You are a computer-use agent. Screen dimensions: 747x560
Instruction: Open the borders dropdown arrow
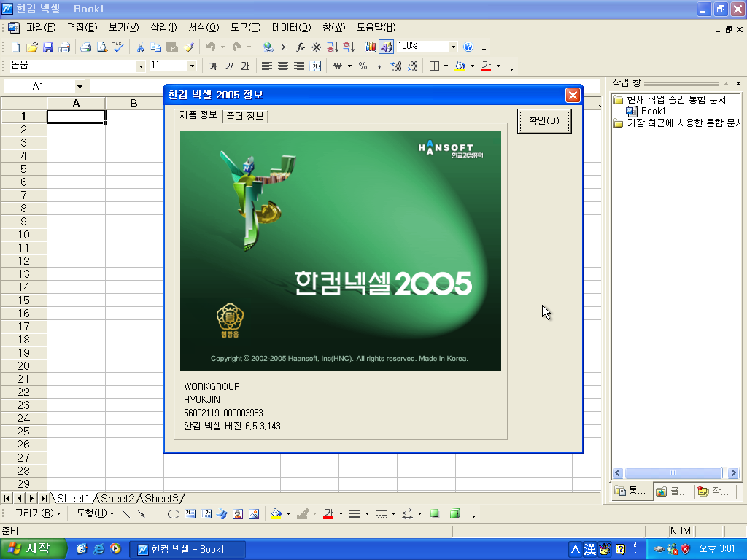pos(446,66)
